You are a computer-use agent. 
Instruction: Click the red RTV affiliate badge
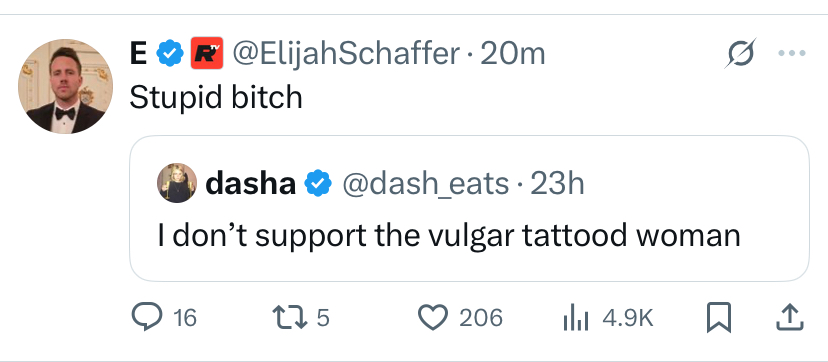pyautogui.click(x=206, y=53)
